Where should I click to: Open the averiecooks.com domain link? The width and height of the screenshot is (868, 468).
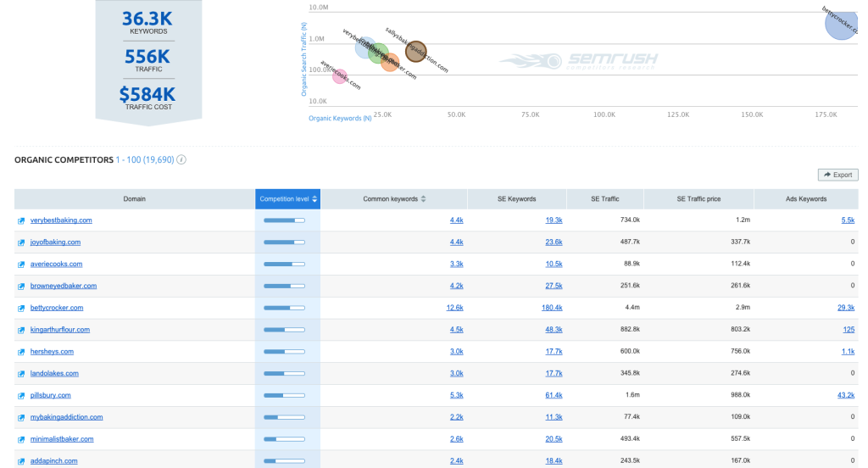tap(56, 264)
